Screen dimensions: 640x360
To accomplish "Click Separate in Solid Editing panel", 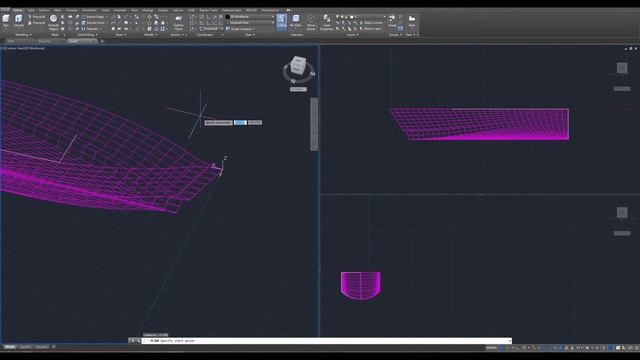I will (x=91, y=29).
